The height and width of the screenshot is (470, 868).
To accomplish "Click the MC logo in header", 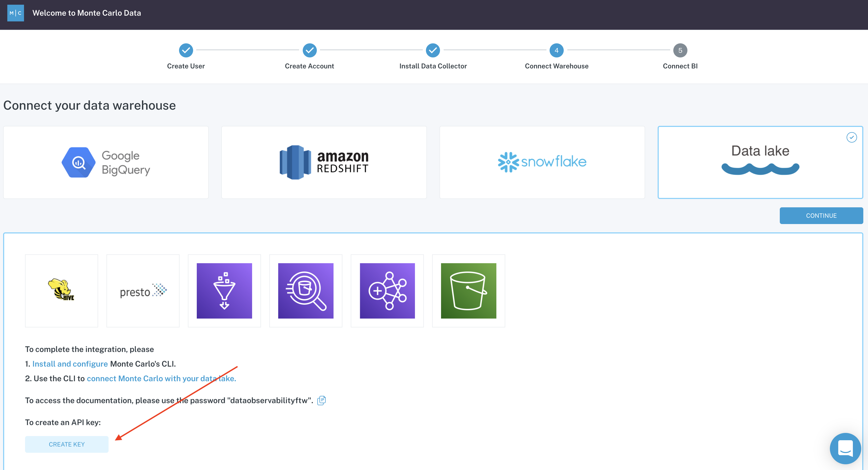I will pos(15,13).
